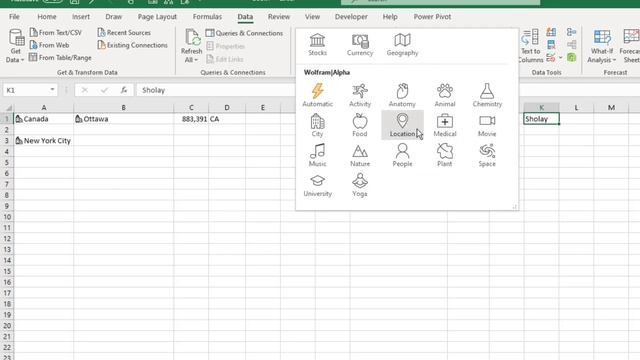Click row 5 header
640x360 pixels.
click(7, 162)
